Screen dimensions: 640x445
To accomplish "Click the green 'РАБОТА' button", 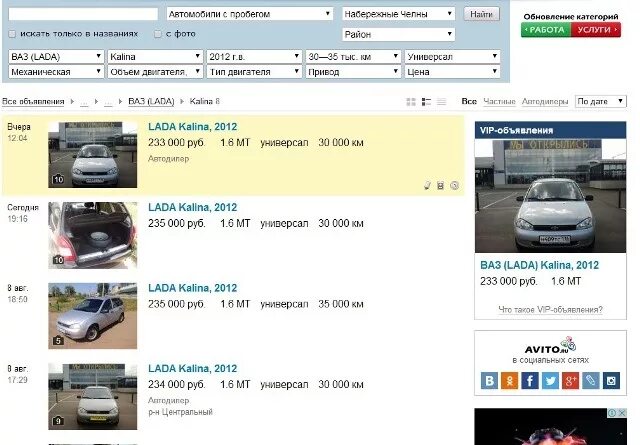I will pyautogui.click(x=546, y=30).
